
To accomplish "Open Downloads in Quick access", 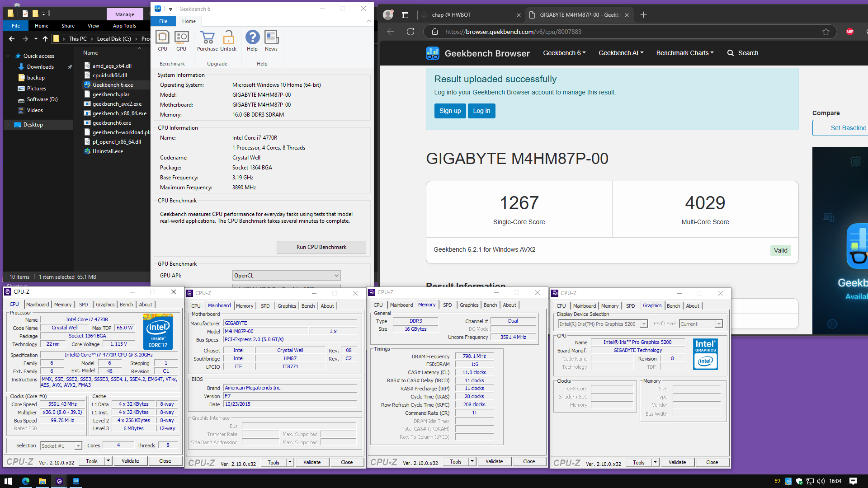I will pos(40,67).
